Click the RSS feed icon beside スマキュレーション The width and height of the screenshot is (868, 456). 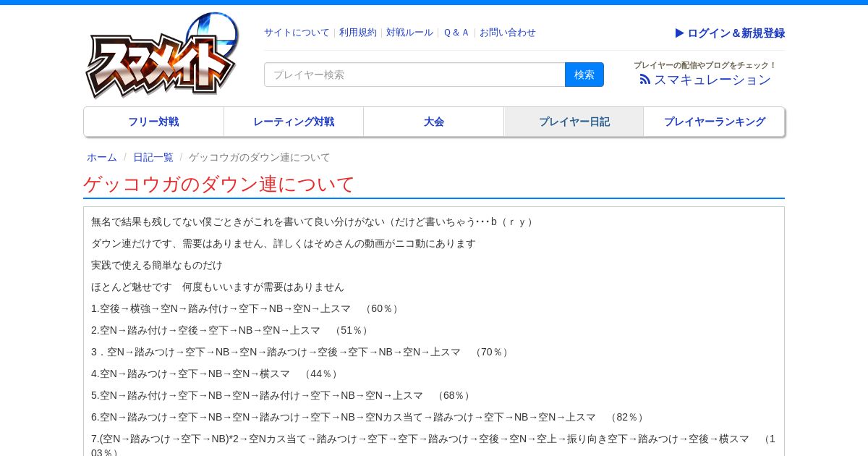[645, 80]
